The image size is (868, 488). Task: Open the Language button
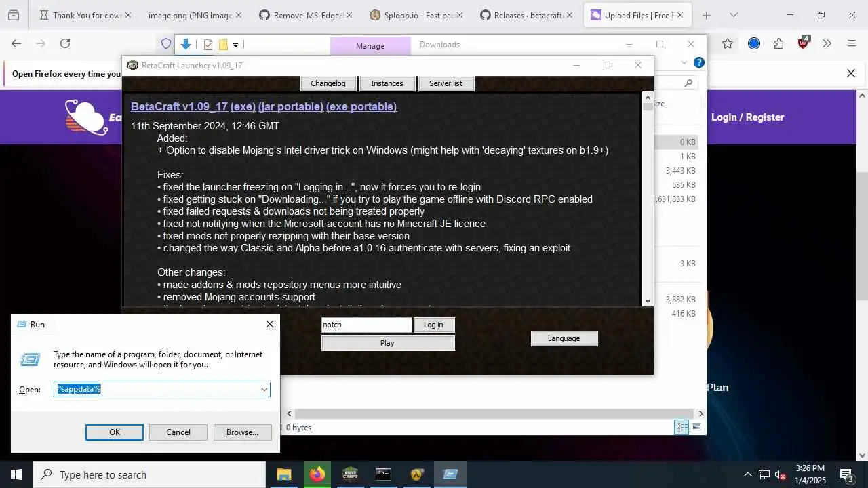coord(564,338)
